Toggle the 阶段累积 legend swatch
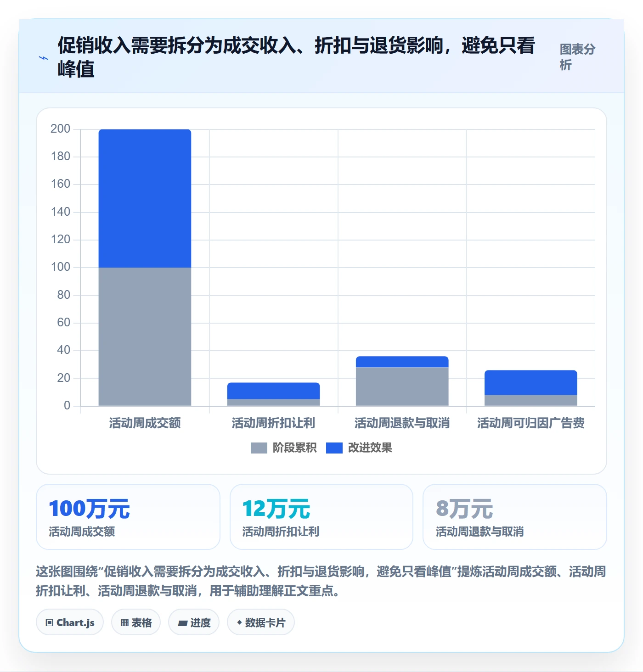This screenshot has height=672, width=643. click(259, 448)
